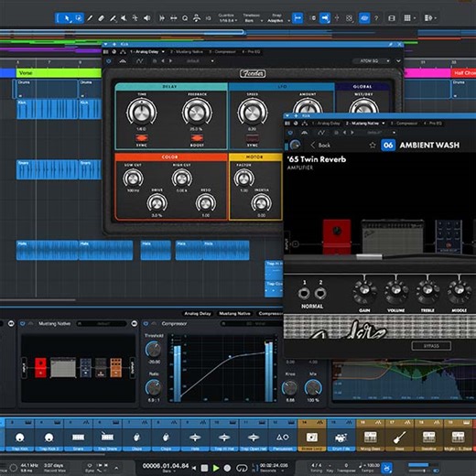The height and width of the screenshot is (476, 476).
Task: Select the Verse arranger section marker
Action: click(x=59, y=73)
